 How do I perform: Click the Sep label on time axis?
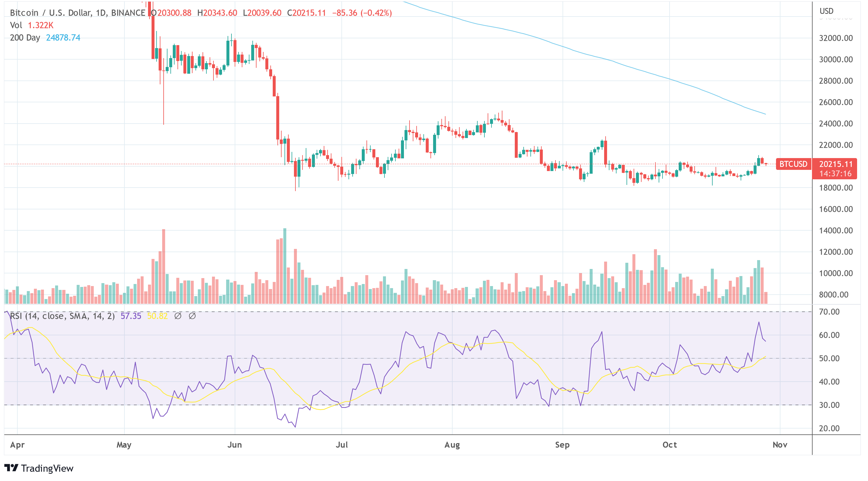point(562,445)
